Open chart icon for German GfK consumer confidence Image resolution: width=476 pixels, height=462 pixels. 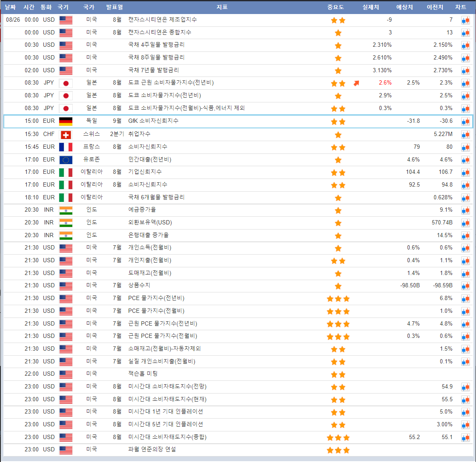point(465,122)
